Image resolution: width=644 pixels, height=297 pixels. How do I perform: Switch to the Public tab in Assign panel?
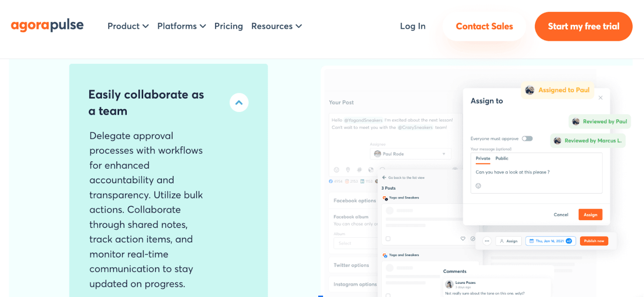click(502, 158)
